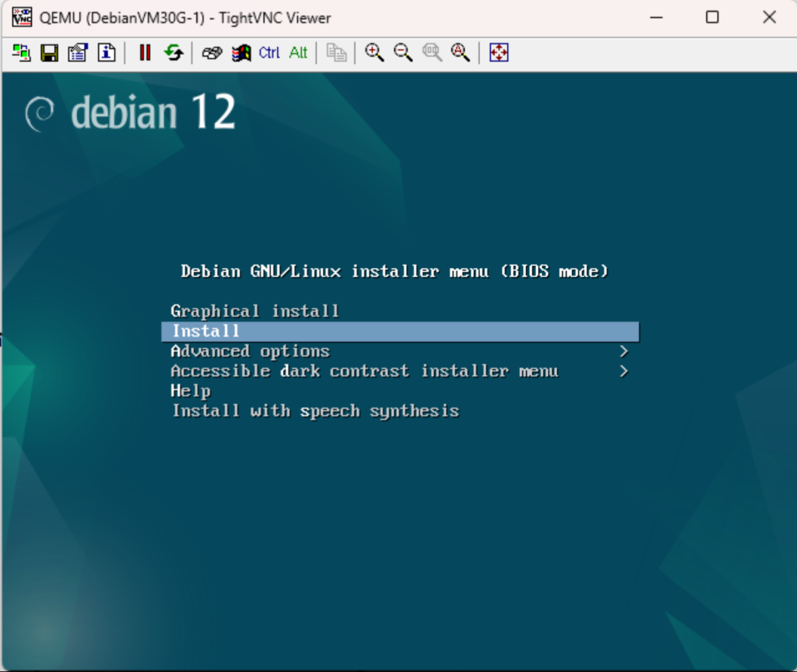Open the Help entry in installer menu
The image size is (797, 672).
(191, 391)
